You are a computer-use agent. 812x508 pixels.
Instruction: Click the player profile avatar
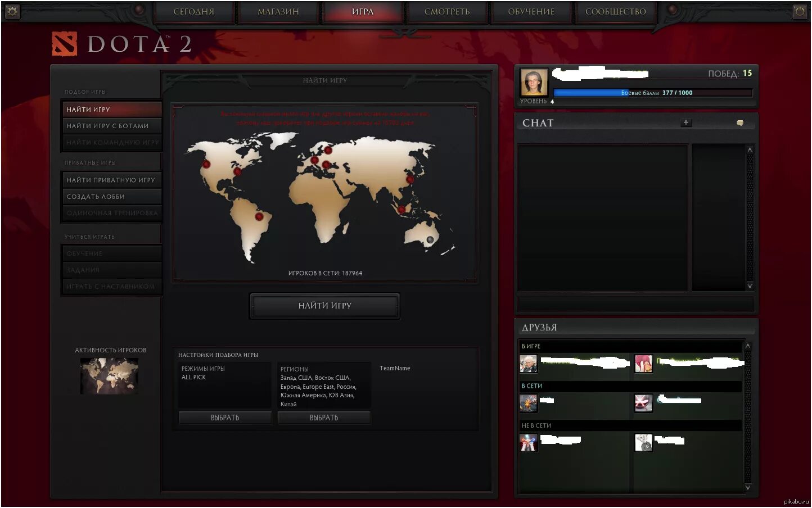click(534, 83)
